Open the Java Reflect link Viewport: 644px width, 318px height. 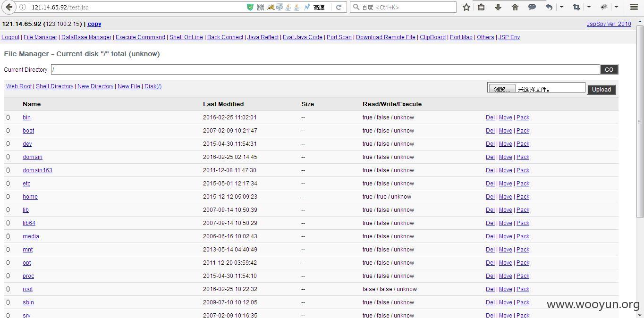(x=263, y=37)
